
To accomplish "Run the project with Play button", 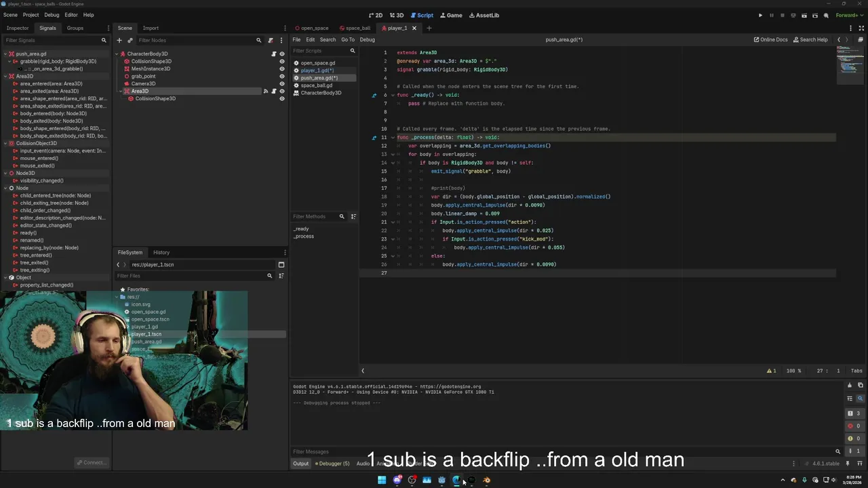I will tap(760, 15).
